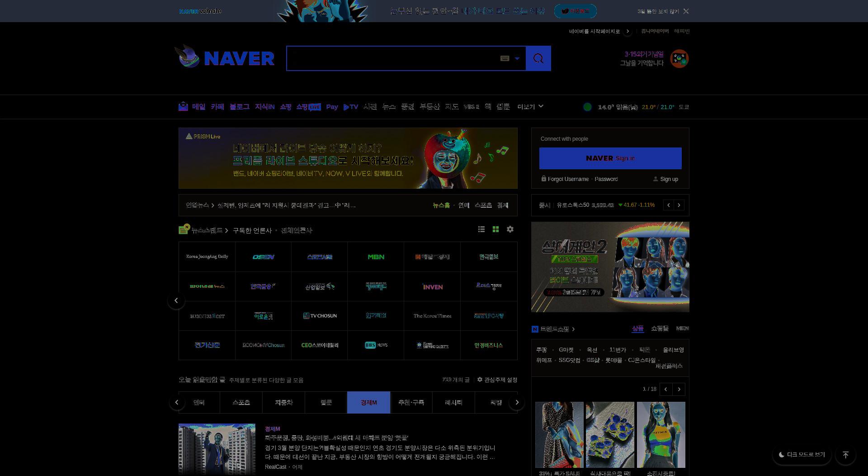The width and height of the screenshot is (868, 476).
Task: Click the NAVER logo
Action: click(239, 58)
